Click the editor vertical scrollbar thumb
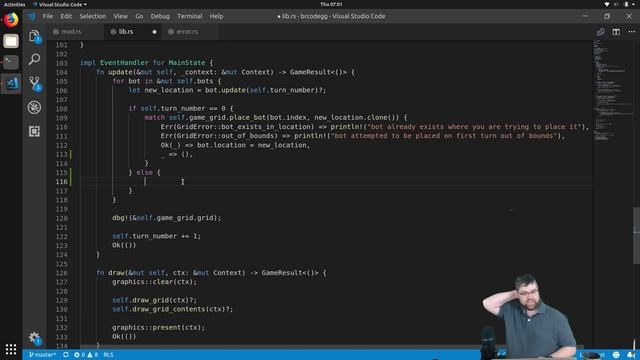Screen dimensions: 640x360 point(636,236)
